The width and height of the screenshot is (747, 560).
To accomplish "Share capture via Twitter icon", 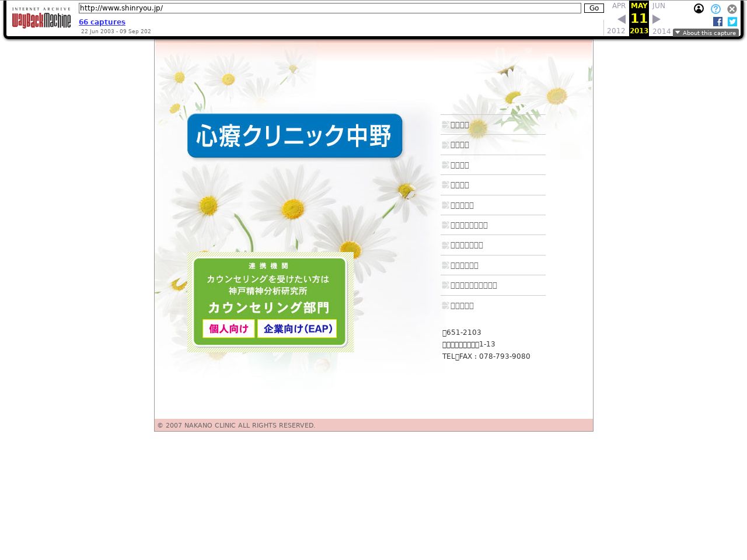I will [x=732, y=22].
